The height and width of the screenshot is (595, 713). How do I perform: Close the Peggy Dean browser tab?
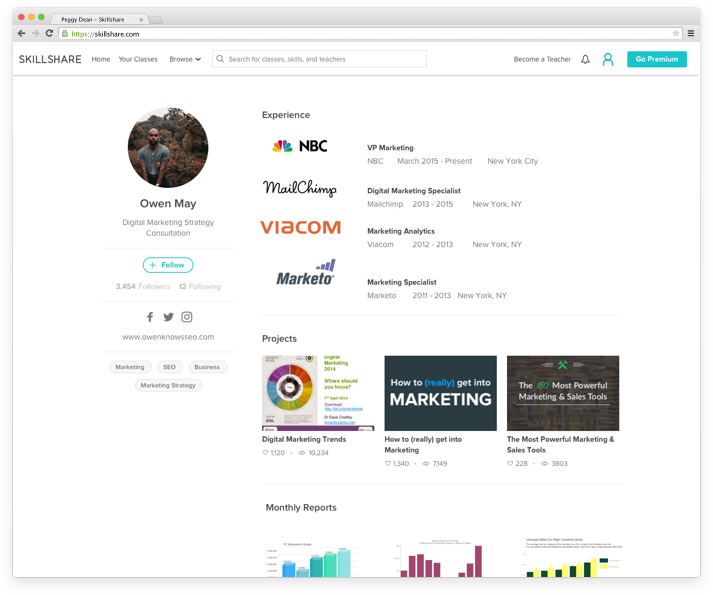pyautogui.click(x=141, y=20)
